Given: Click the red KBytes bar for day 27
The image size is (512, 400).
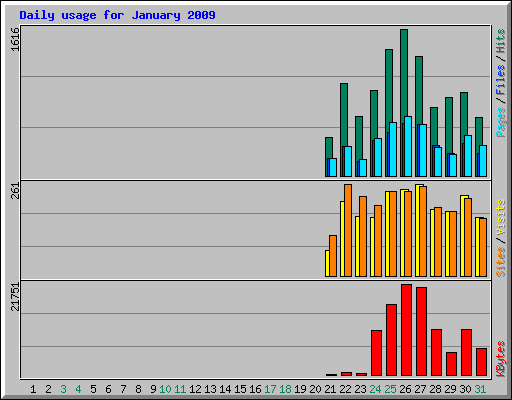Looking at the screenshot, I should click(x=422, y=332).
